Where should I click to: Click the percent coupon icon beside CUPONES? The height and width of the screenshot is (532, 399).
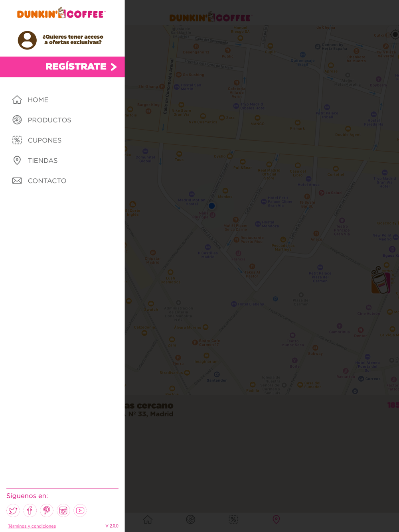point(17,140)
